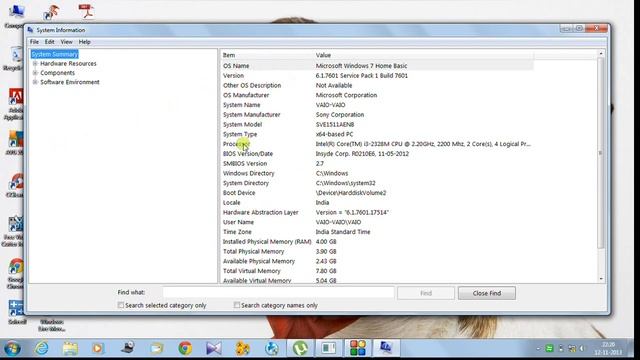Expand the Components tree node
Viewport: 640px width, 360px height.
[35, 73]
